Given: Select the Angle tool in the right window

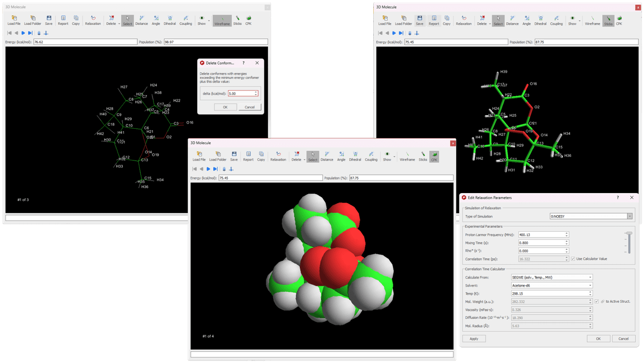Looking at the screenshot, I should coord(526,20).
